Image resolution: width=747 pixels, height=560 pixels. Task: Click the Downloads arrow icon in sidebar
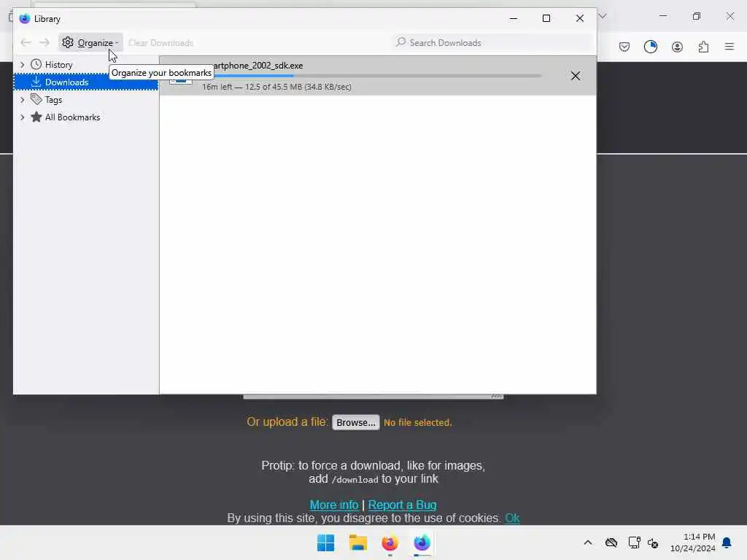coord(36,82)
